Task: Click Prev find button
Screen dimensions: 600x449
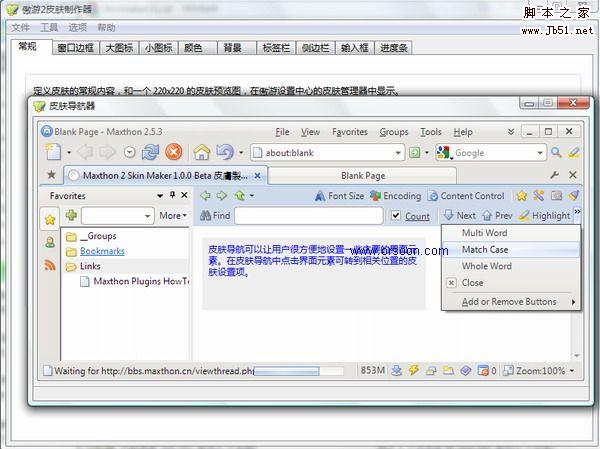Action: (x=497, y=216)
